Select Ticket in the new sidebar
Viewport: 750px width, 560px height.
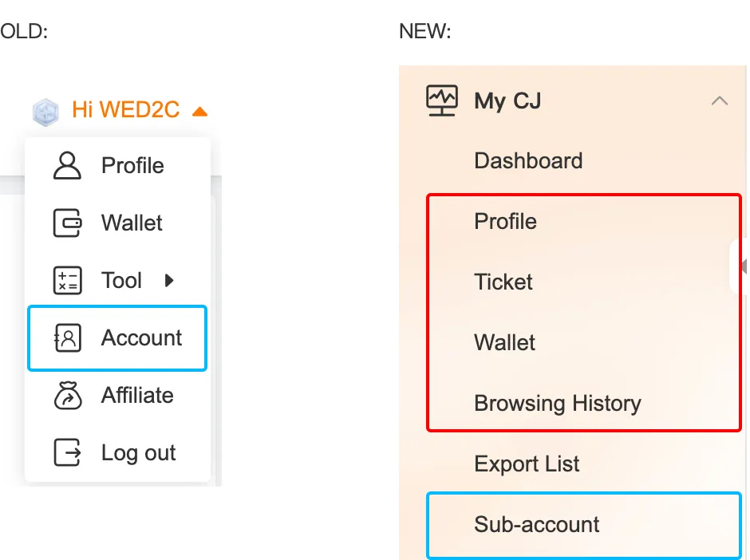[503, 282]
